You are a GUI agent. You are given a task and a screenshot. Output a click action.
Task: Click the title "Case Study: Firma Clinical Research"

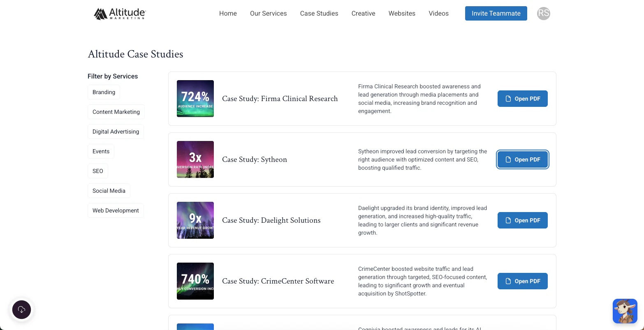[x=280, y=99]
